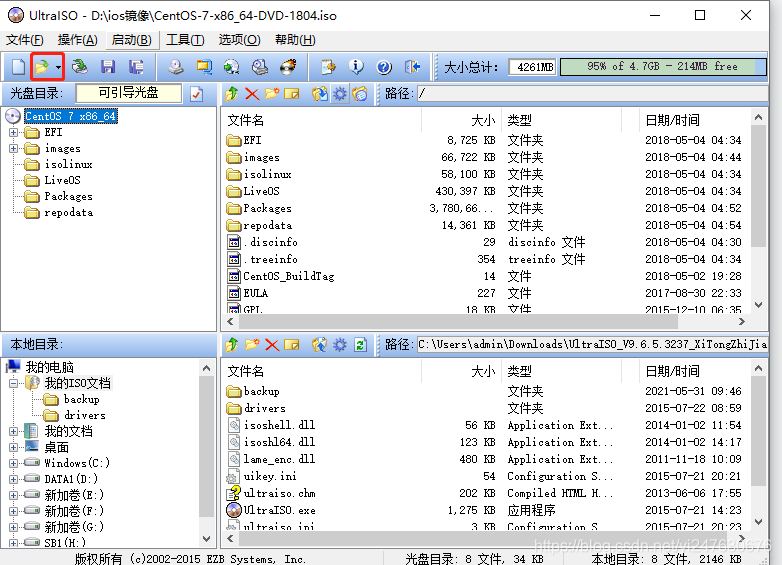782x565 pixels.
Task: Expand the images folder tree node
Action: point(13,149)
